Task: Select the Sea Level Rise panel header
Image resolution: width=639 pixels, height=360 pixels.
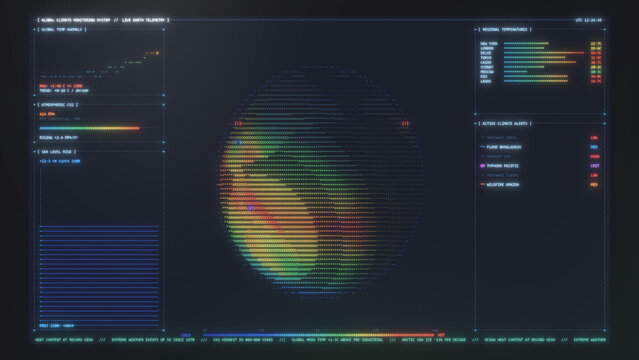Action: (x=57, y=152)
